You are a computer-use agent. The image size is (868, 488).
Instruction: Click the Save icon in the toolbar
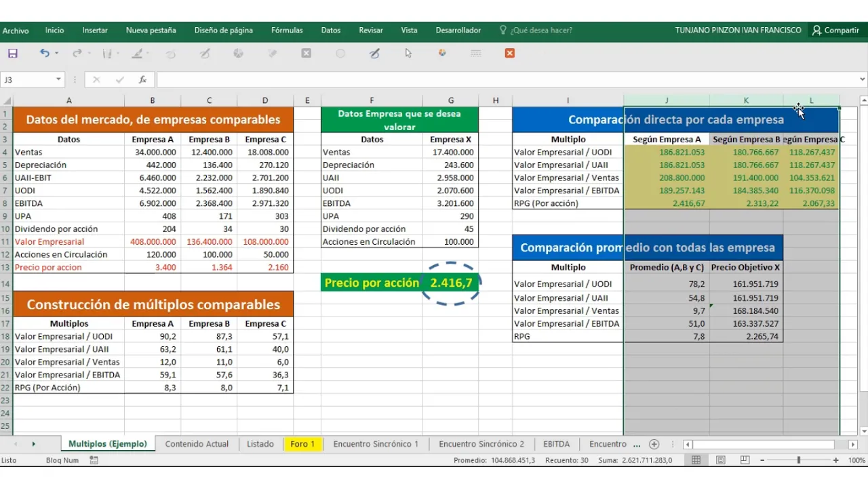(12, 53)
